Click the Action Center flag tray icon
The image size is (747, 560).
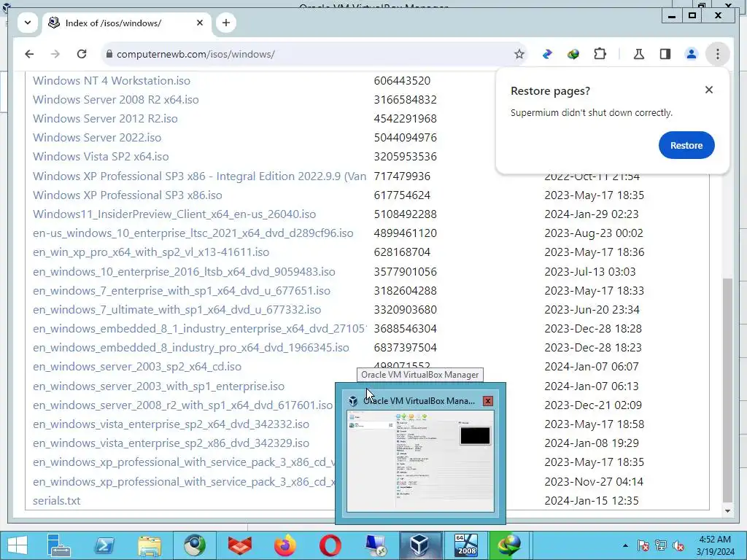click(643, 545)
